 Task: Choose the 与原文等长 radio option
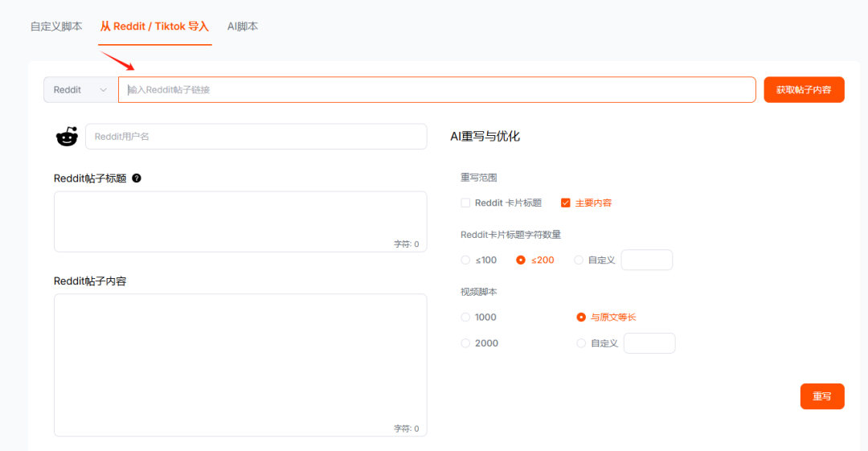tap(581, 317)
